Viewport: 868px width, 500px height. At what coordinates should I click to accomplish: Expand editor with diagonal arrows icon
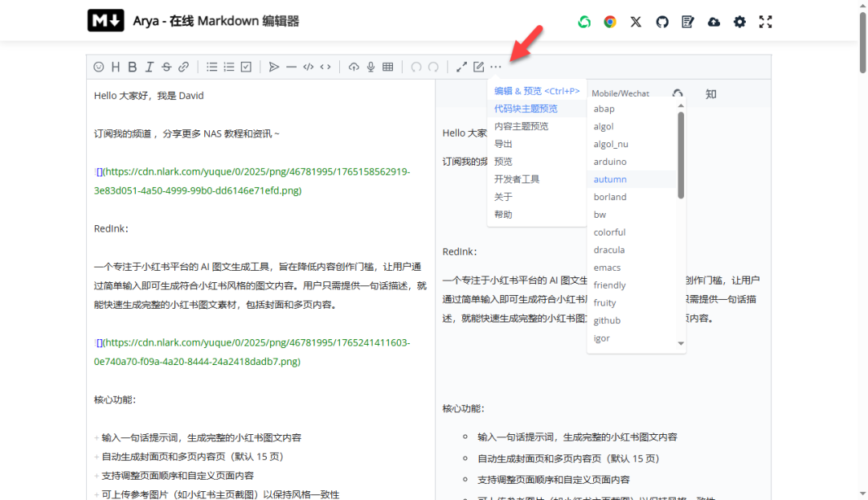click(461, 67)
